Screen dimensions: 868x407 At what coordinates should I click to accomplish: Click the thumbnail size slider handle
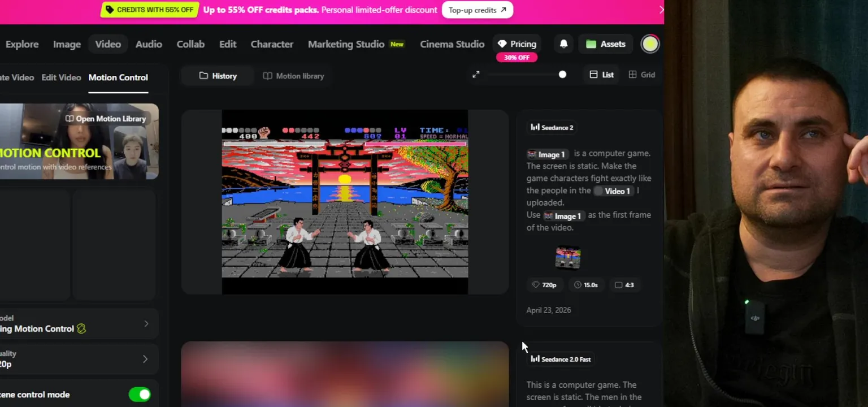coord(562,75)
